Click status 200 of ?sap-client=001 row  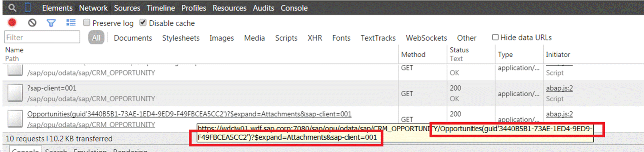[x=455, y=88]
